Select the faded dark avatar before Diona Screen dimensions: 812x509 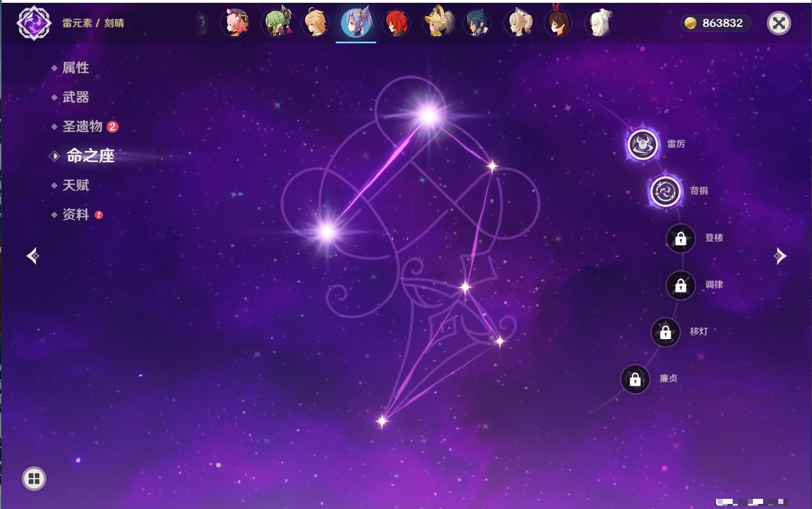202,23
